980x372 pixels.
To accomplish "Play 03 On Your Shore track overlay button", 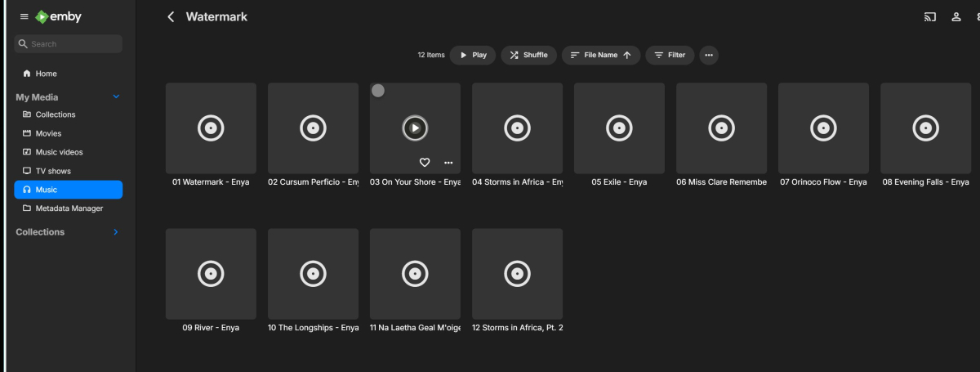I will pyautogui.click(x=415, y=128).
